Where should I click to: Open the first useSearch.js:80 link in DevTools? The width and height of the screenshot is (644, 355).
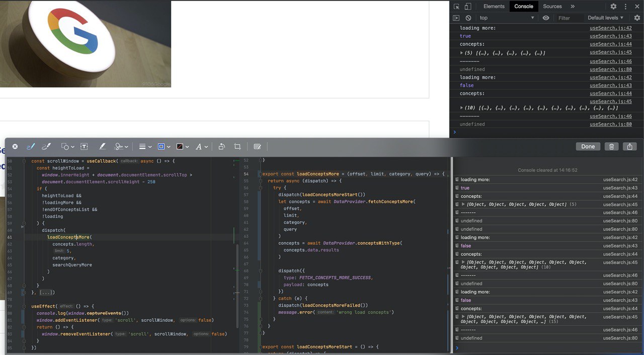pos(610,69)
